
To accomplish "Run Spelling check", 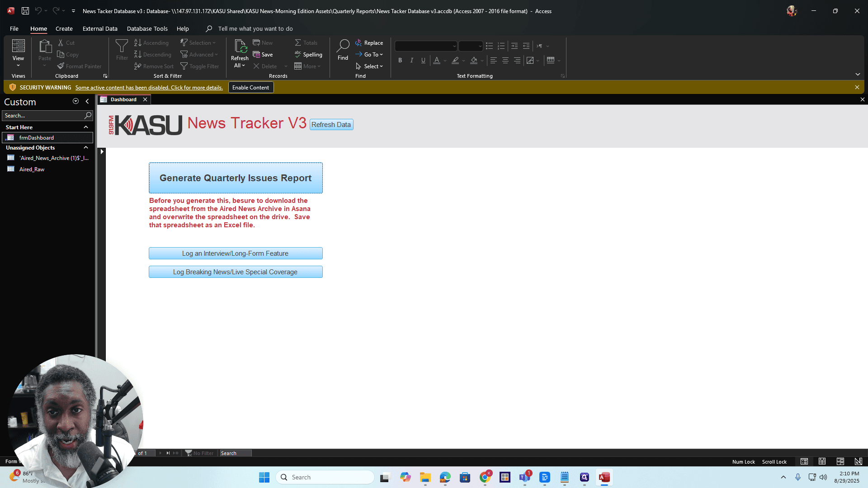I will pyautogui.click(x=308, y=55).
